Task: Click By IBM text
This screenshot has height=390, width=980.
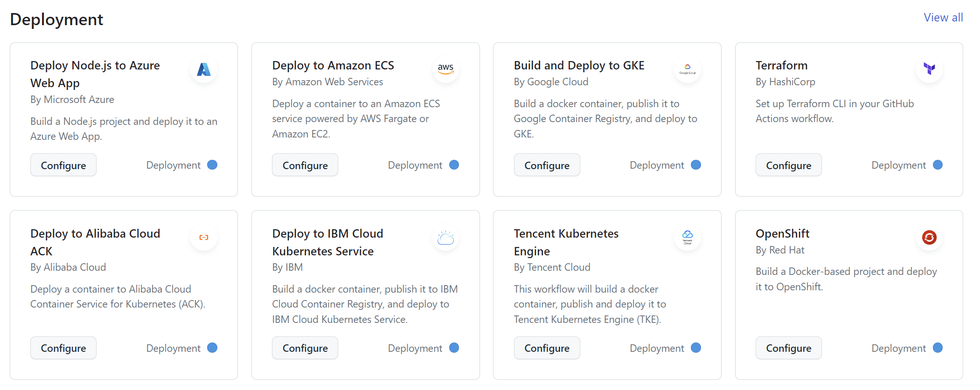Action: 287,267
